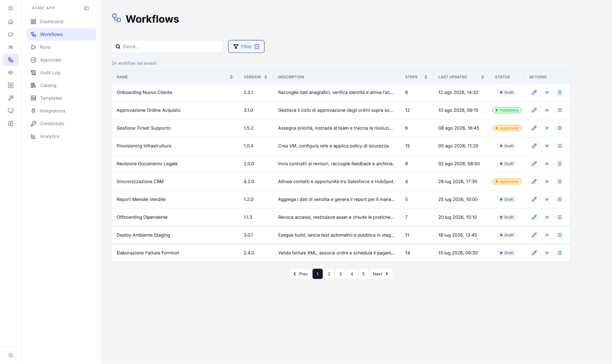Sort the table by Name column
Viewport: 612px width, 364px height.
[231, 77]
